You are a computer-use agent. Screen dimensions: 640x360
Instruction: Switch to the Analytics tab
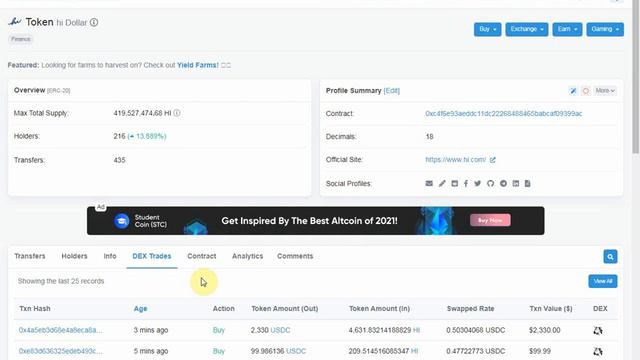[x=247, y=256]
